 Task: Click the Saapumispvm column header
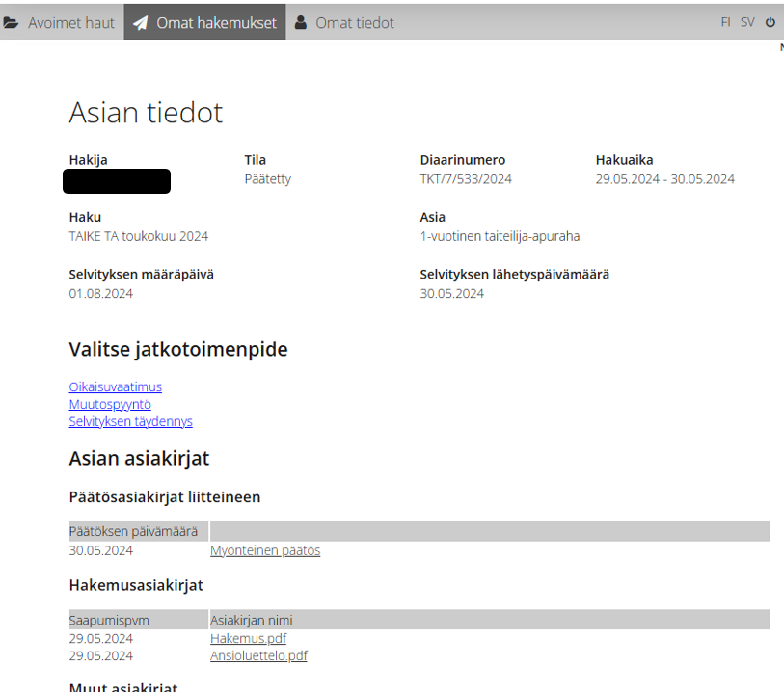point(108,619)
